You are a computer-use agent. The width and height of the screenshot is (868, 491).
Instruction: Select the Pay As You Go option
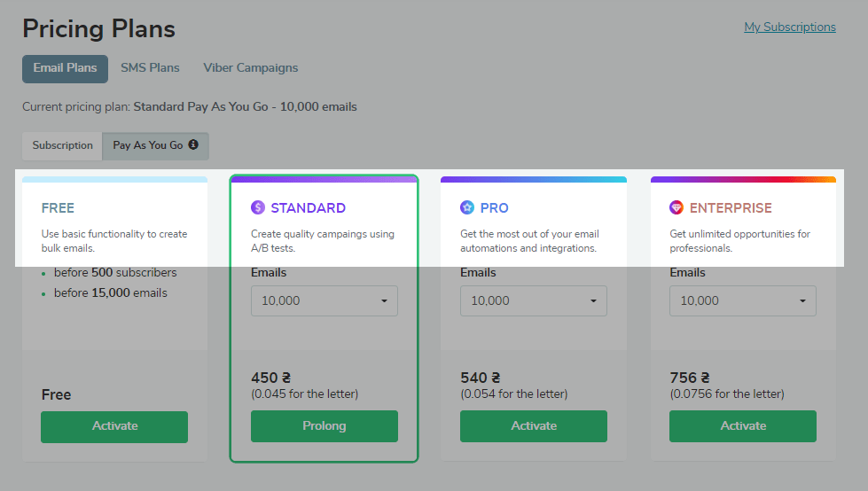[x=147, y=145]
